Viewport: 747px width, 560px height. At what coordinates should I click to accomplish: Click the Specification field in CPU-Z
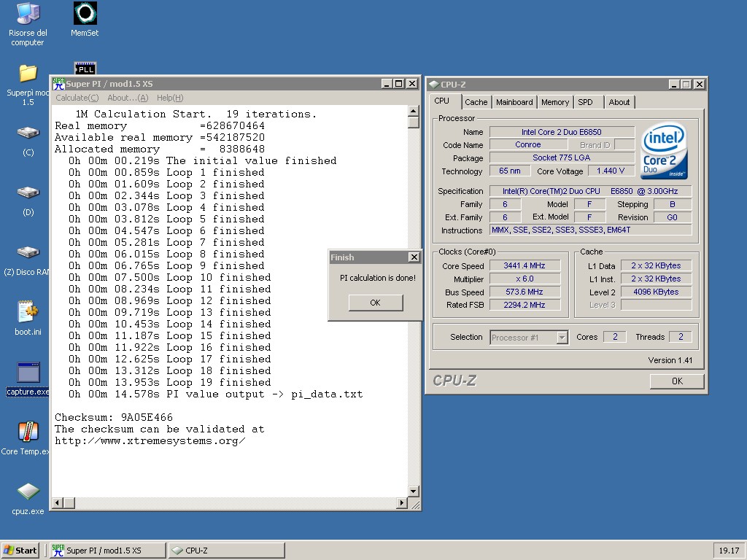(591, 191)
